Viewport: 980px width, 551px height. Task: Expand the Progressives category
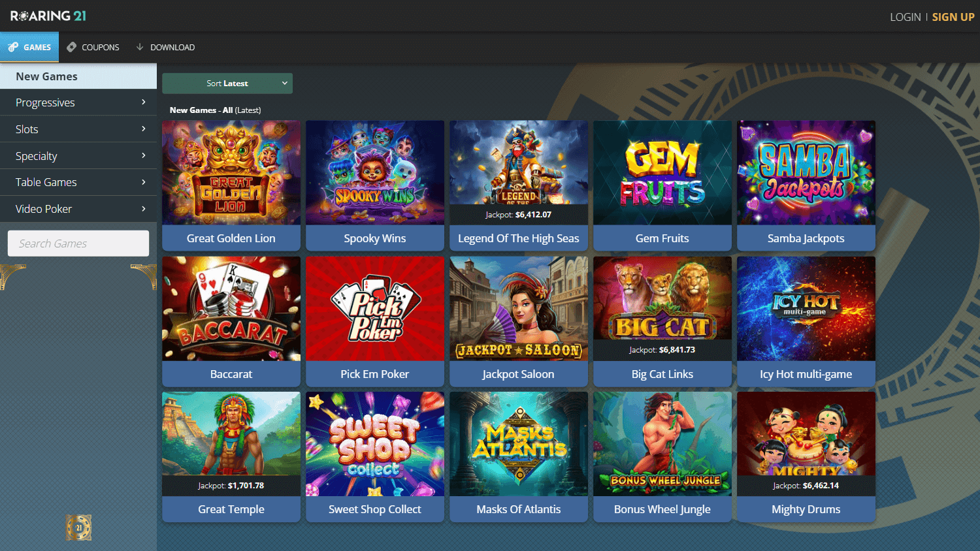click(x=78, y=102)
